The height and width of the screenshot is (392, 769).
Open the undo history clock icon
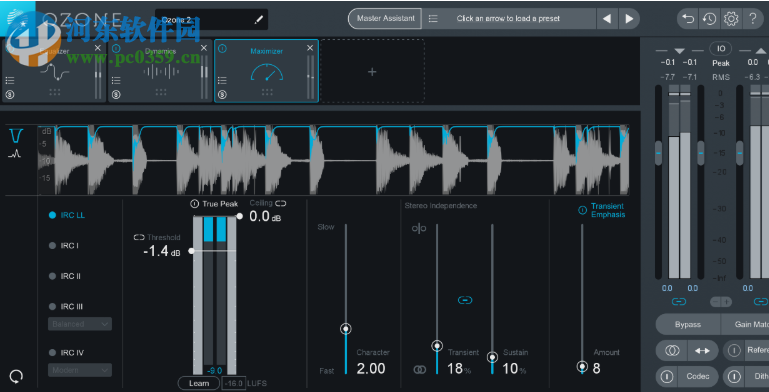[x=709, y=19]
